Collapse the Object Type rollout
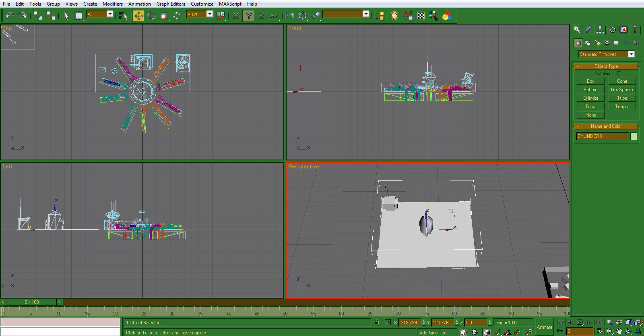This screenshot has width=644, height=336. click(x=606, y=66)
